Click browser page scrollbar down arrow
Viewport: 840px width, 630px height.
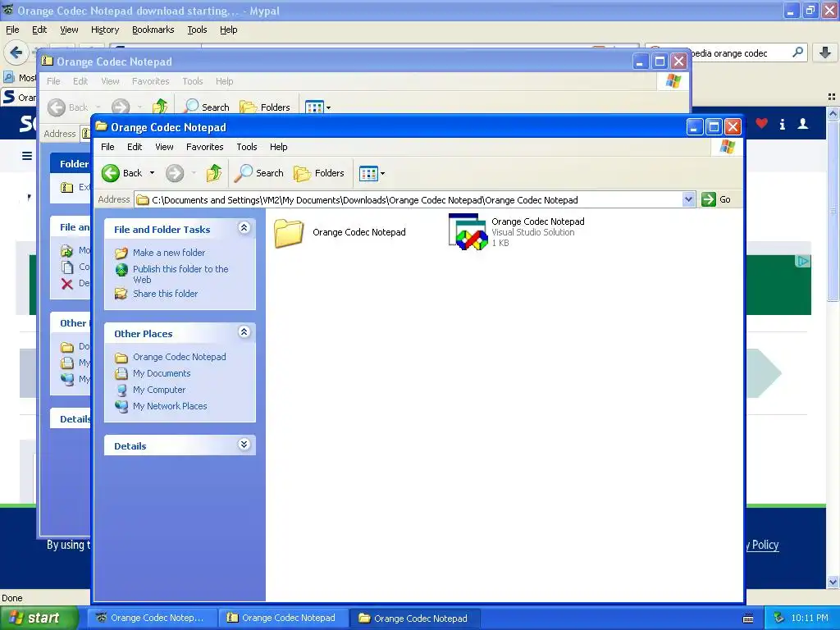click(x=833, y=582)
